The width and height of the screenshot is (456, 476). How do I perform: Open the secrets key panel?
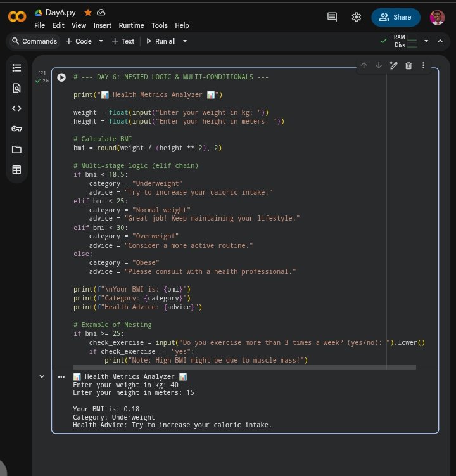pos(16,129)
